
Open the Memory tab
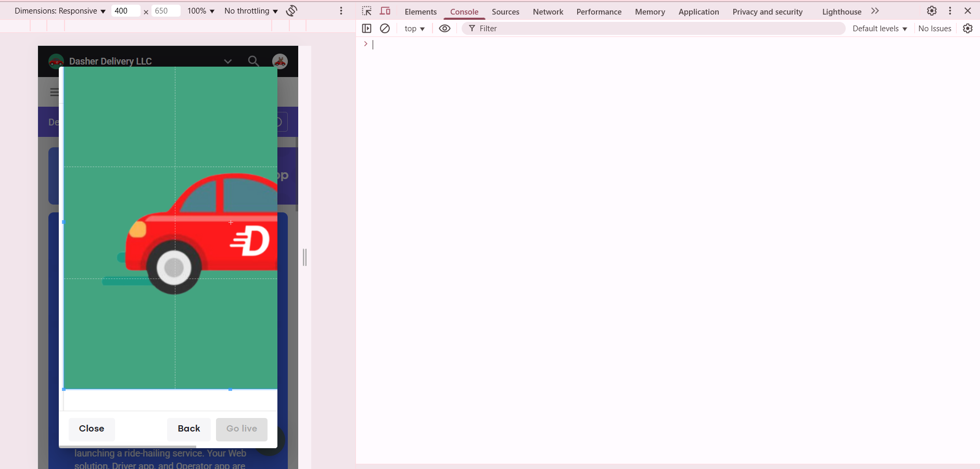pyautogui.click(x=650, y=11)
